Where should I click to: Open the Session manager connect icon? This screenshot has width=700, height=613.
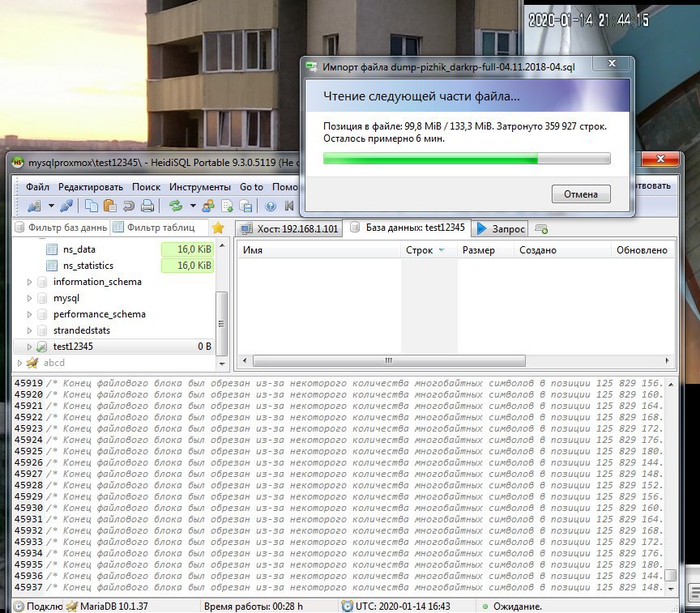click(34, 206)
